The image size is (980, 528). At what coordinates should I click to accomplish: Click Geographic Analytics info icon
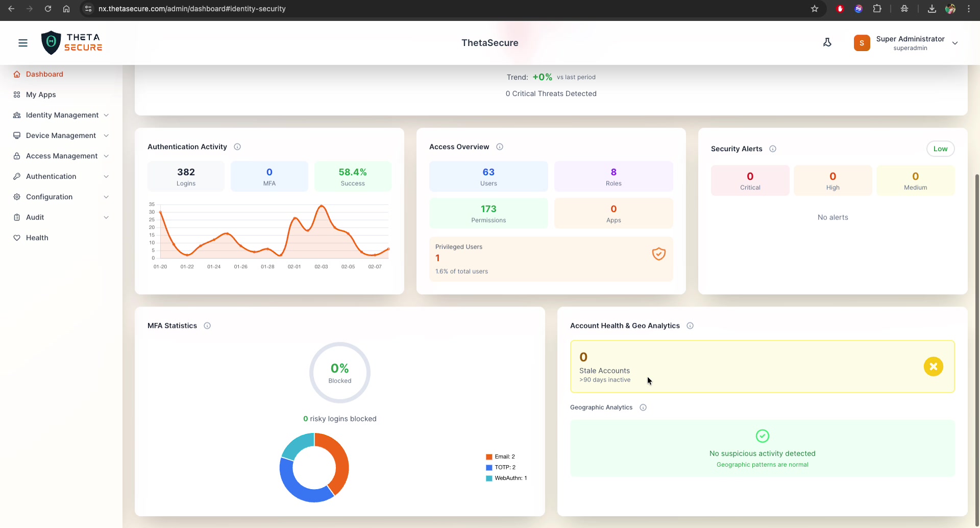tap(643, 407)
